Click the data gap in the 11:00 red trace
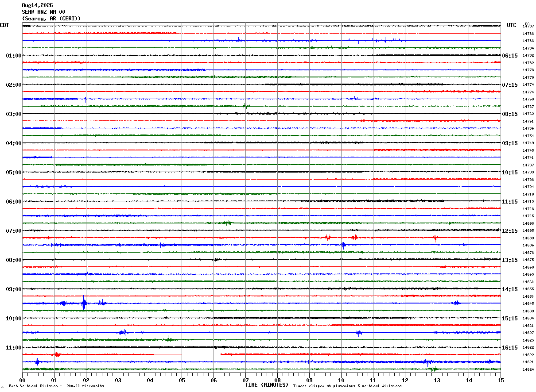 pyautogui.click(x=201, y=354)
